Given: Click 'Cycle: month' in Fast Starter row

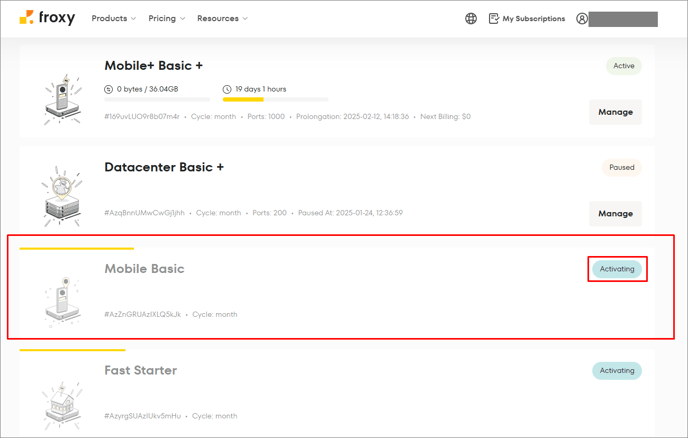Looking at the screenshot, I should pos(215,416).
